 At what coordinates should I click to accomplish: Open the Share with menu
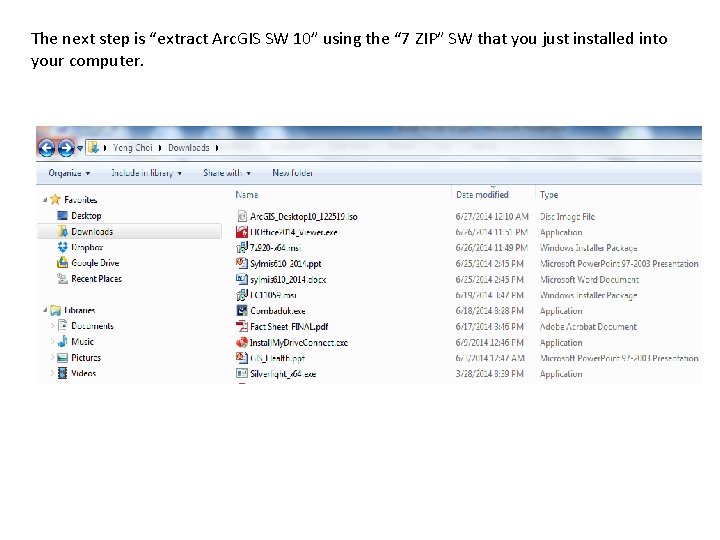227,173
